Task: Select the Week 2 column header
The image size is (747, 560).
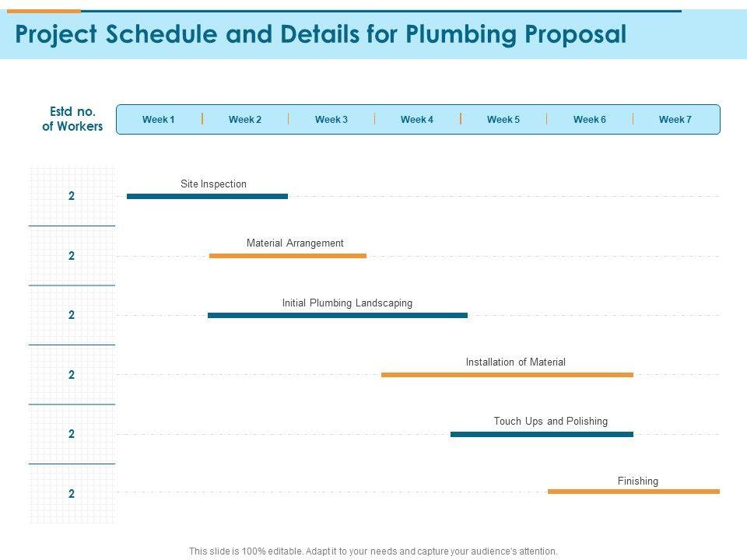Action: tap(245, 120)
